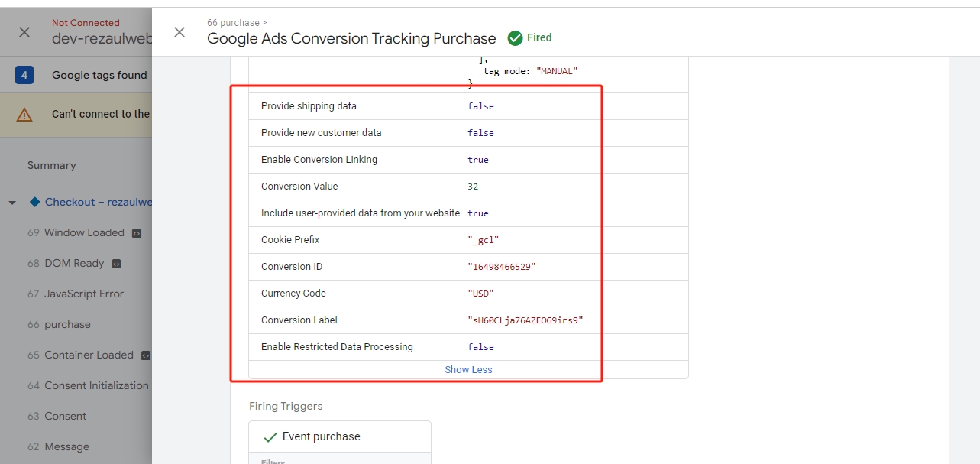Open the 66 purchase breadcrumb link
Viewport: 980px width, 464px height.
pyautogui.click(x=237, y=23)
